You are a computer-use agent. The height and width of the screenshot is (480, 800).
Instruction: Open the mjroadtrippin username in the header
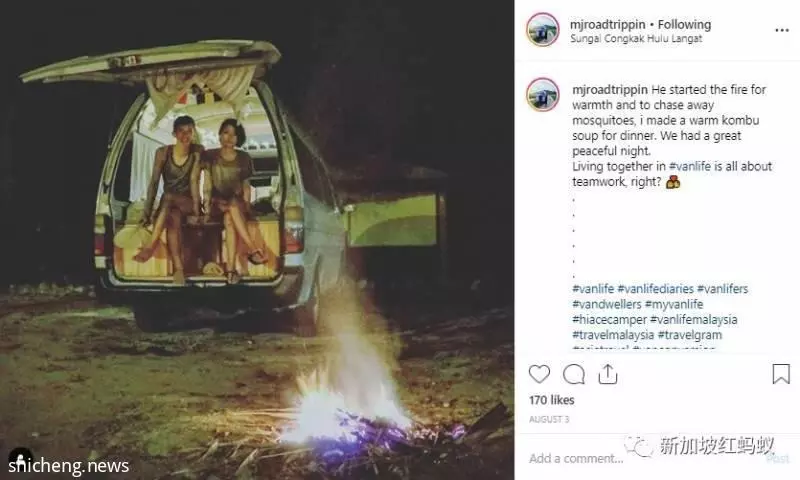click(x=607, y=24)
